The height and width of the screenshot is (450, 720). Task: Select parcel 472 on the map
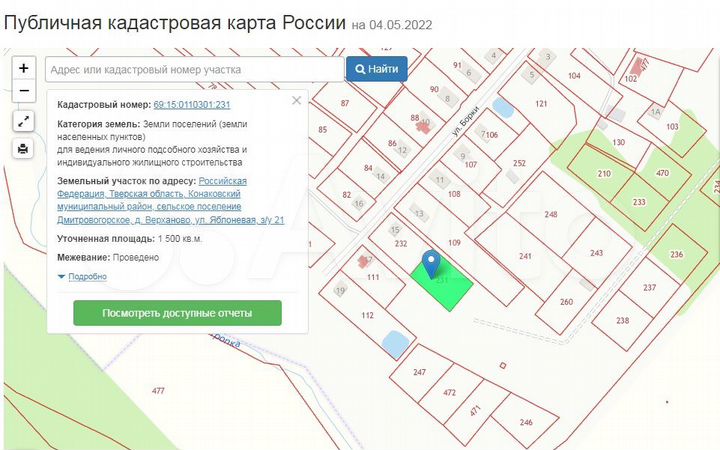[x=450, y=393]
